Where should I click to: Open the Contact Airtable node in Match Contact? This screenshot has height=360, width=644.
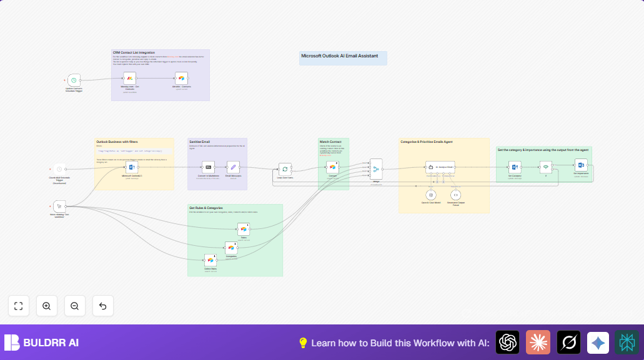click(x=333, y=167)
